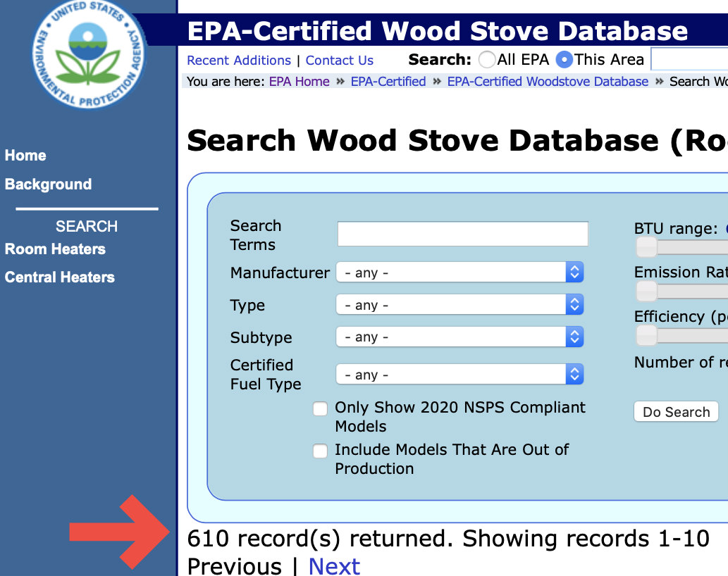Follow the EPA-Certified breadcrumb
Image resolution: width=728 pixels, height=576 pixels.
coord(388,82)
